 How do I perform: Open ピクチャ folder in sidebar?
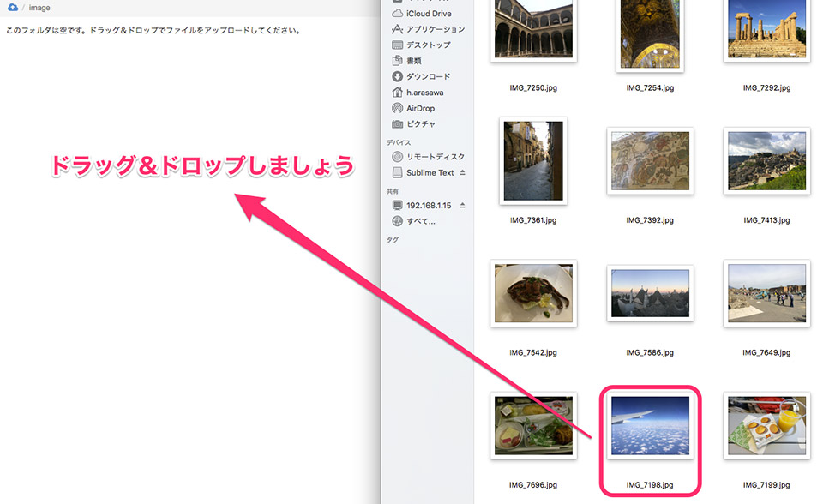tap(413, 124)
